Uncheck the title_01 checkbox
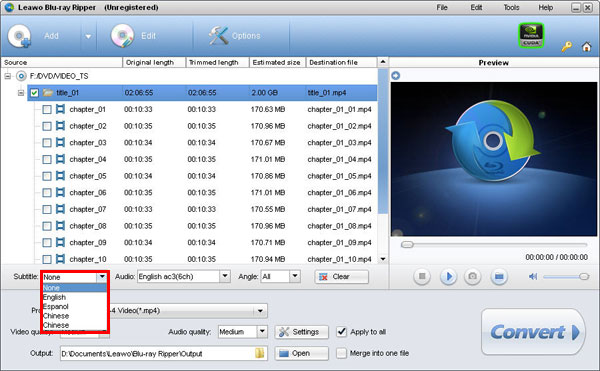The image size is (600, 371). pyautogui.click(x=34, y=93)
